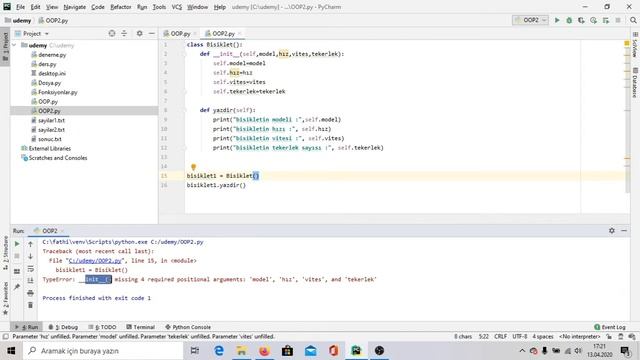Viewport: 640px width, 360px height.
Task: Follow the C:/udemy/OOP2.py traceback link
Action: [x=95, y=260]
